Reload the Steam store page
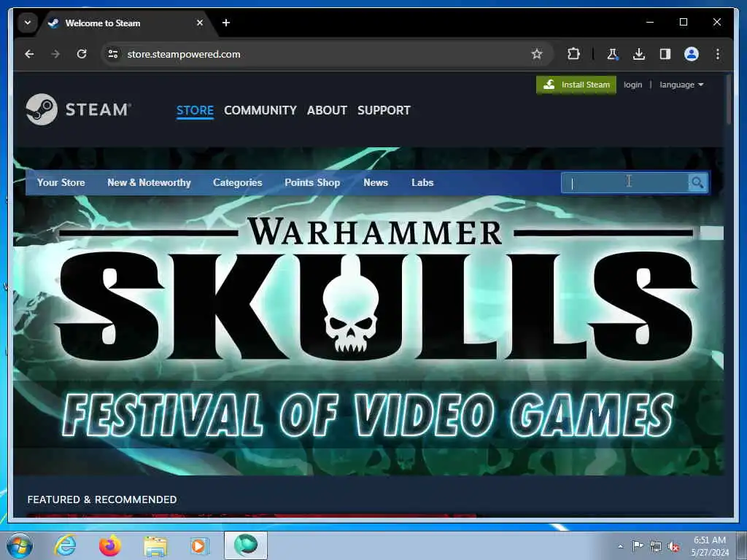Image resolution: width=747 pixels, height=560 pixels. [x=82, y=54]
